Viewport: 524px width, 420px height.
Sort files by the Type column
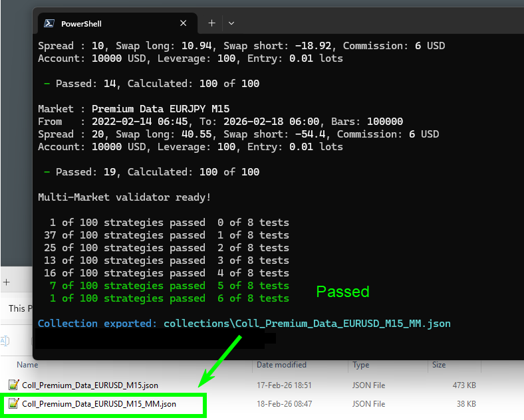pyautogui.click(x=361, y=365)
